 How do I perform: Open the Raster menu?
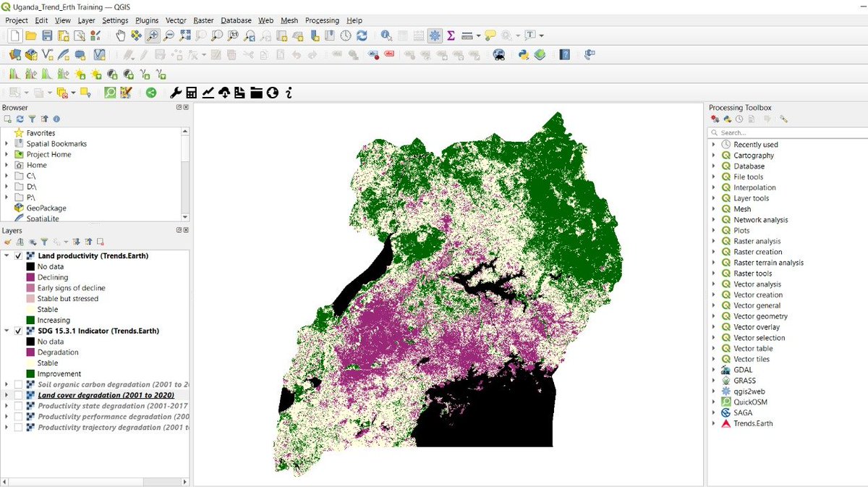(x=203, y=20)
